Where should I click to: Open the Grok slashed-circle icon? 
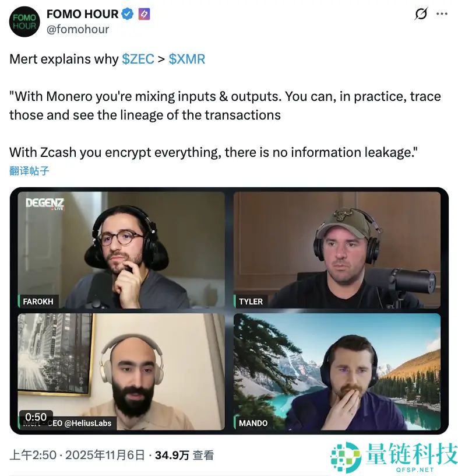pyautogui.click(x=421, y=14)
